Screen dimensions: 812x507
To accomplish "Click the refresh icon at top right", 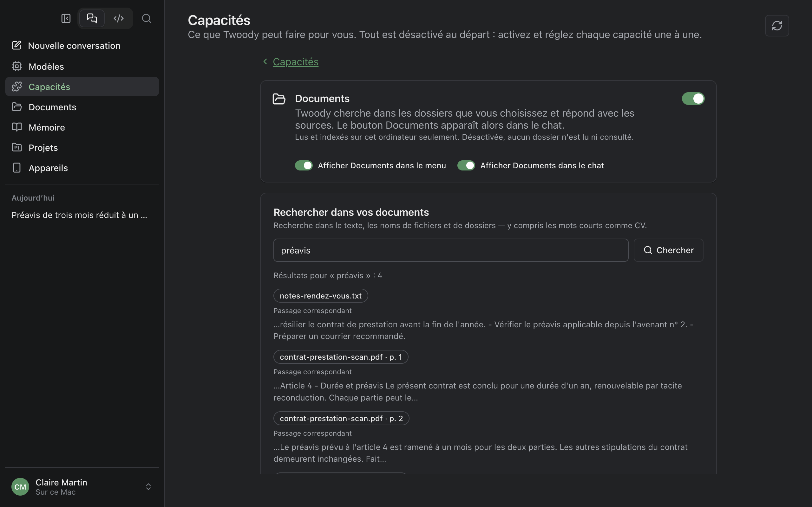I will tap(777, 25).
